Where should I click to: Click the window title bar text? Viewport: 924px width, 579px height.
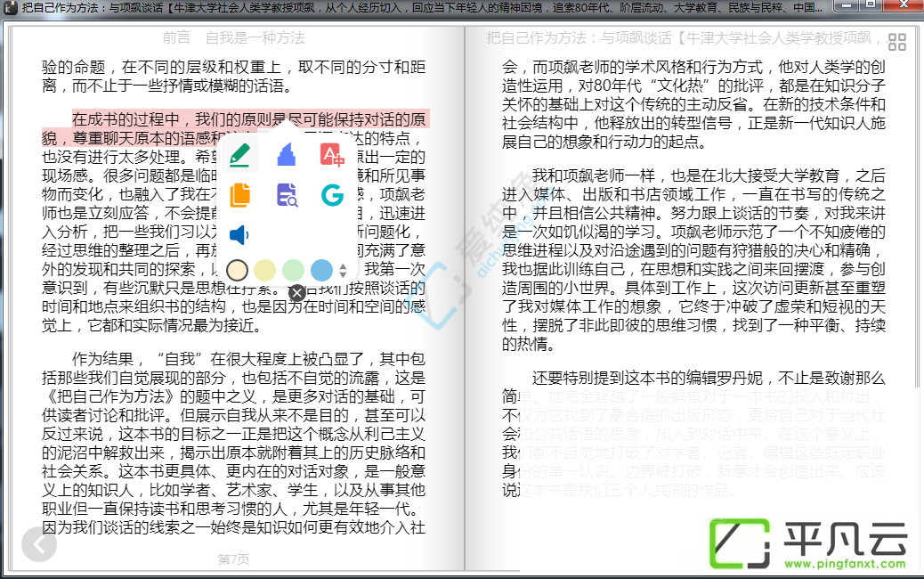[421, 8]
